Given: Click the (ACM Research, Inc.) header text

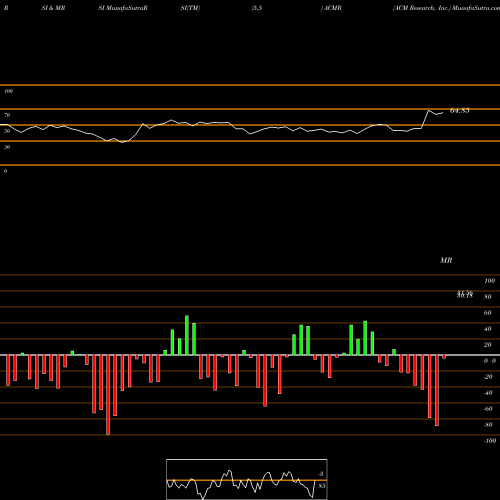Looking at the screenshot, I should (422, 8).
